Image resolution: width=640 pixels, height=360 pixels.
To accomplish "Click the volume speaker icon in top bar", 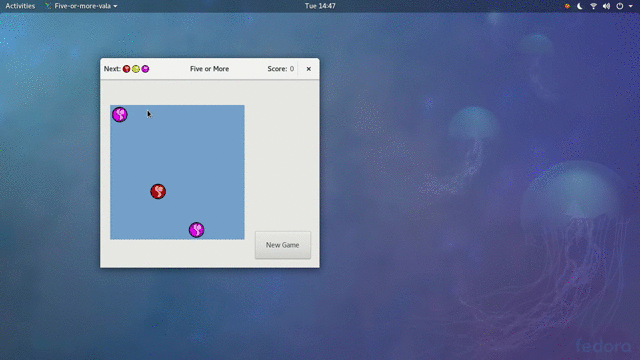I will click(x=607, y=6).
